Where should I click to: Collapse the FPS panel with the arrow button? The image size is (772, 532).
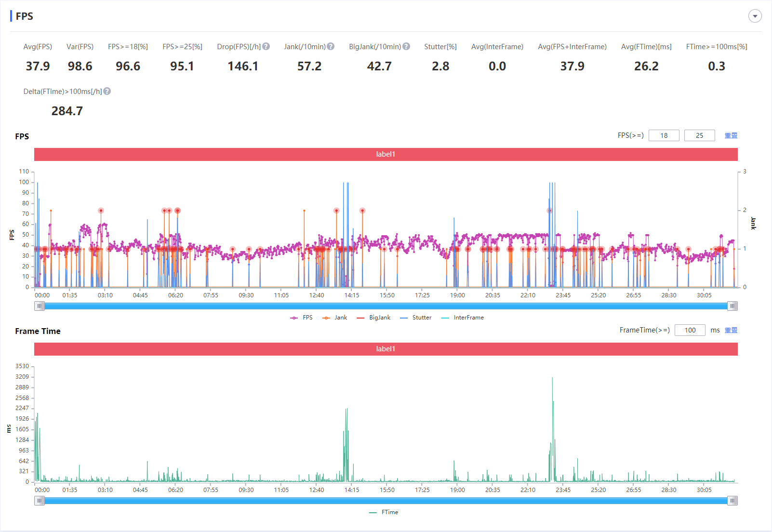coord(755,16)
